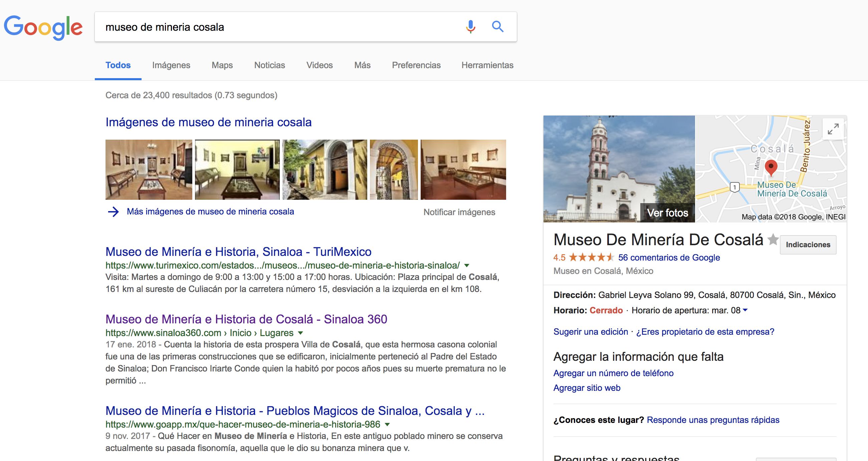Click the Dirección address line
868x461 pixels.
pos(694,295)
